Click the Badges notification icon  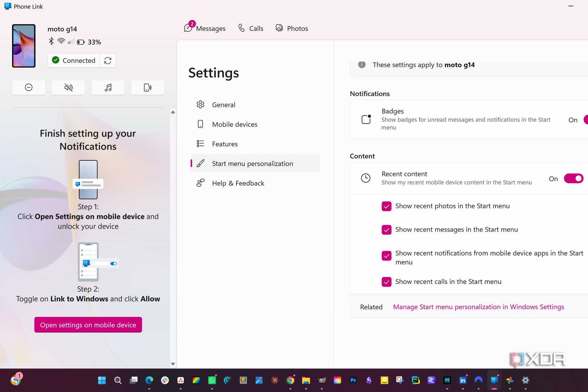[x=366, y=119]
